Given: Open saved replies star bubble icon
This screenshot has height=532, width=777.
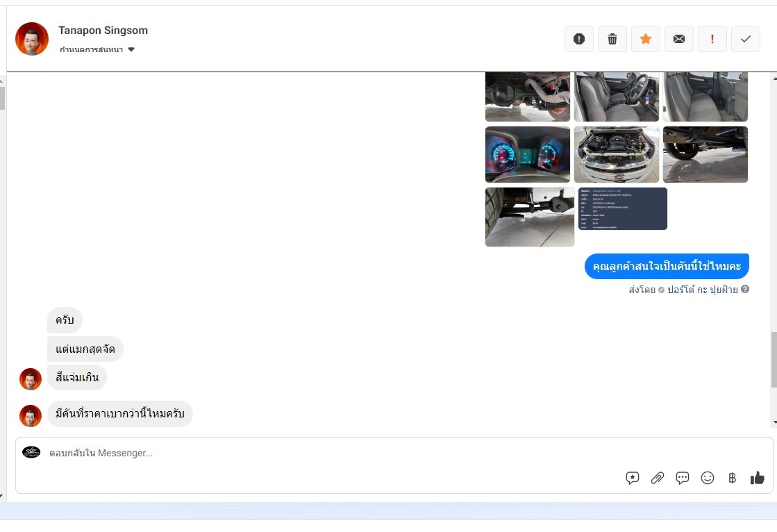Looking at the screenshot, I should pyautogui.click(x=633, y=478).
